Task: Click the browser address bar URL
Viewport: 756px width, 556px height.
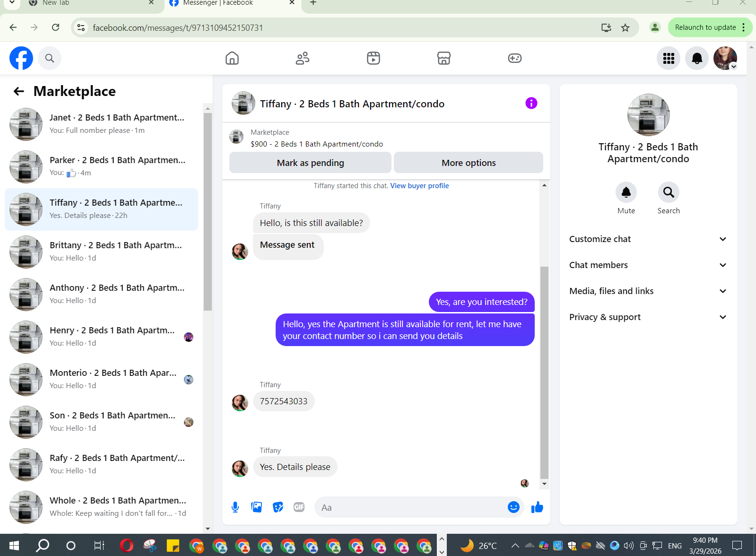Action: point(178,28)
